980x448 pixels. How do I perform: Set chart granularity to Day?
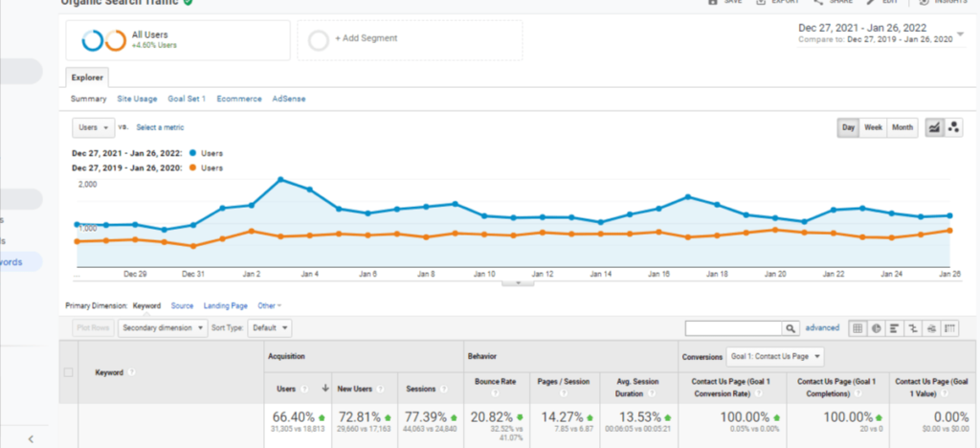pyautogui.click(x=848, y=127)
